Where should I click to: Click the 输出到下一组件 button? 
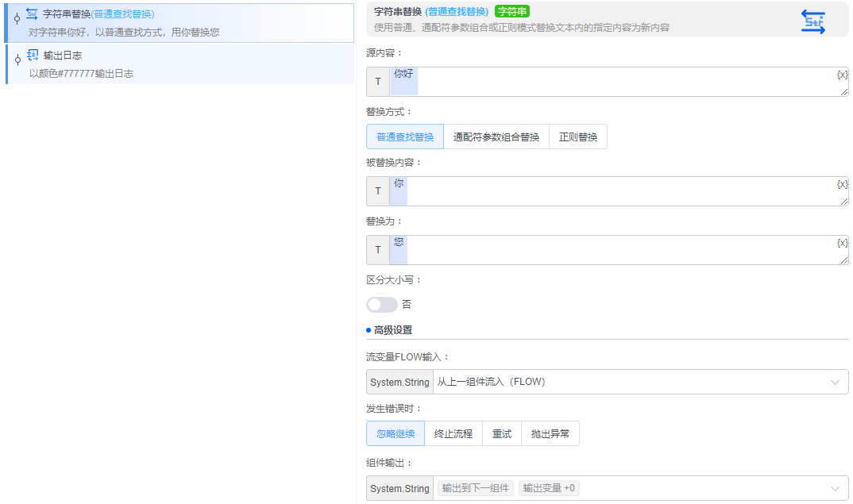pyautogui.click(x=475, y=488)
